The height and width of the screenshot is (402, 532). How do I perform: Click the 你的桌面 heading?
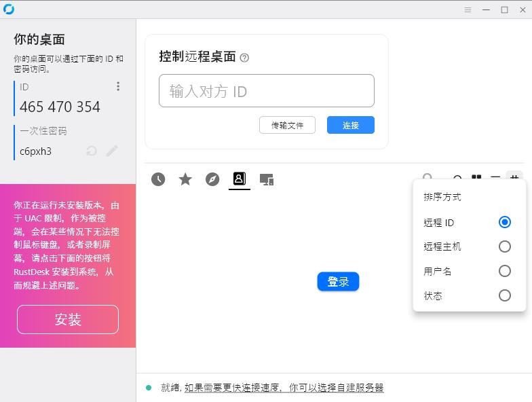tap(39, 39)
